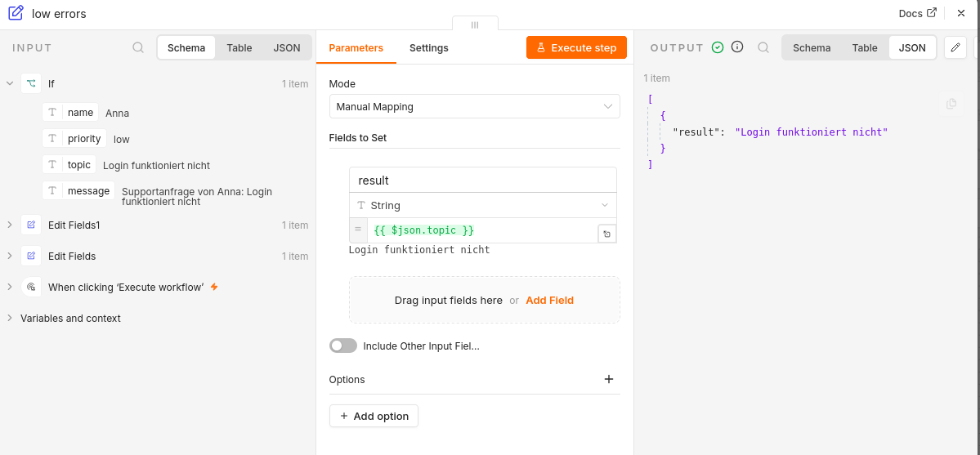Viewport: 980px width, 455px height.
Task: Collapse the If node tree item
Action: 9,83
